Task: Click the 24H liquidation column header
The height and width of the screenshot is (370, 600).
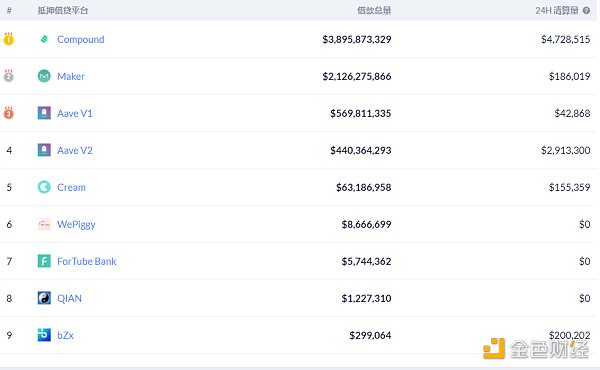Action: tap(557, 11)
